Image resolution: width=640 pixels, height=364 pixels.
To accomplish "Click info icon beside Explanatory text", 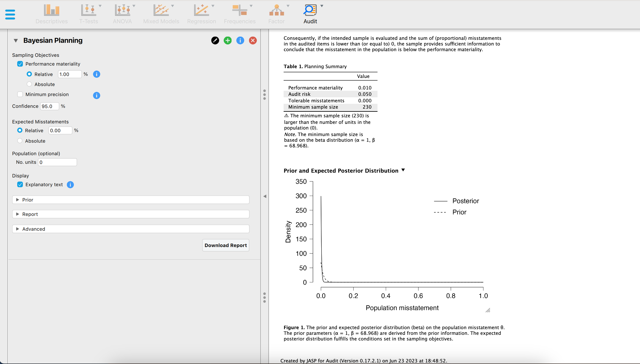I will (x=70, y=185).
